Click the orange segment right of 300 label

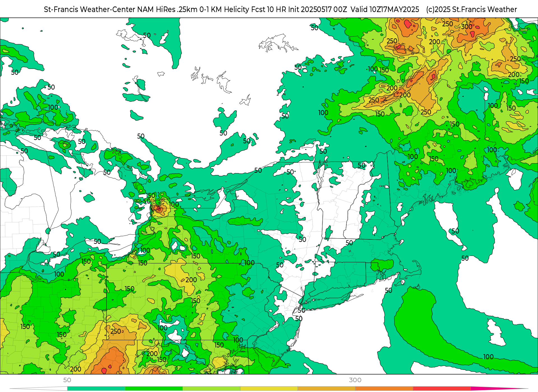384,389
